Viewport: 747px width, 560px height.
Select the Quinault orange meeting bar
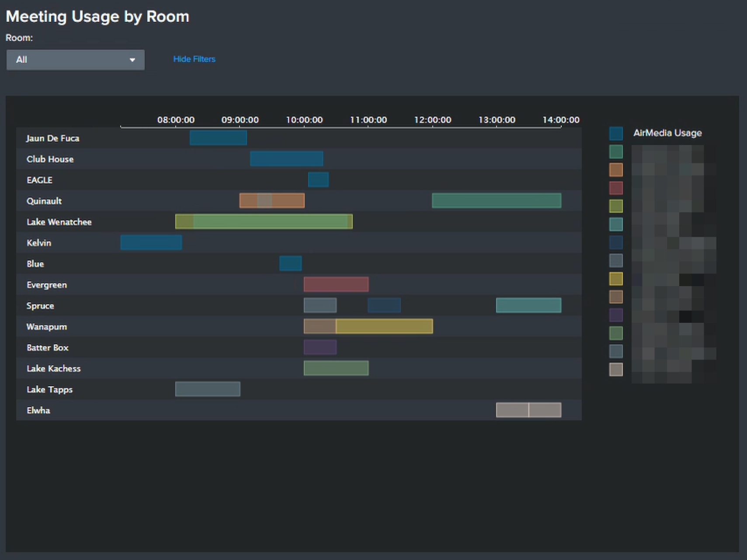(x=272, y=200)
